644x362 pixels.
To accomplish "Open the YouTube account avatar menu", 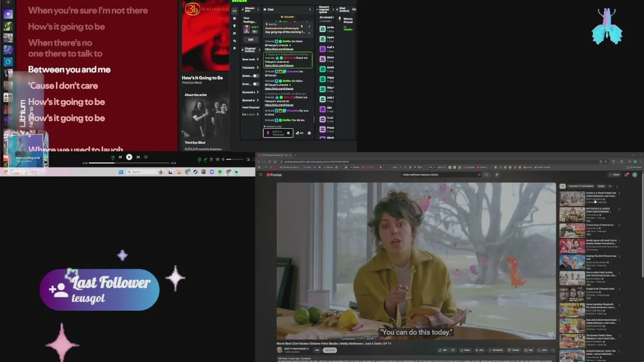I will click(635, 175).
